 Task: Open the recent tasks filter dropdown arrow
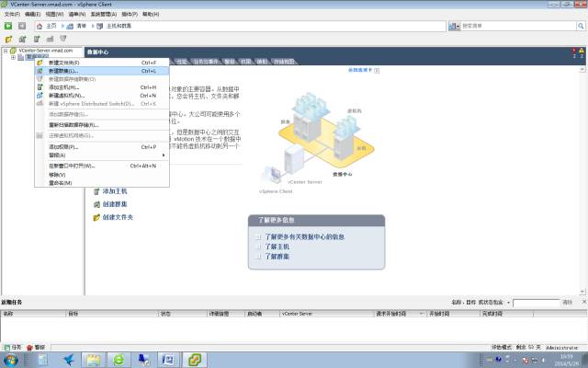coord(508,303)
